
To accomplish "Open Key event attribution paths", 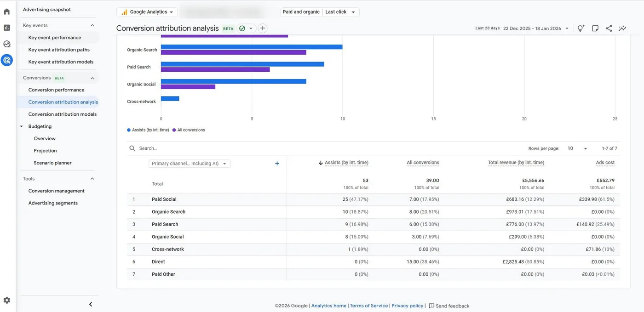I will (59, 50).
